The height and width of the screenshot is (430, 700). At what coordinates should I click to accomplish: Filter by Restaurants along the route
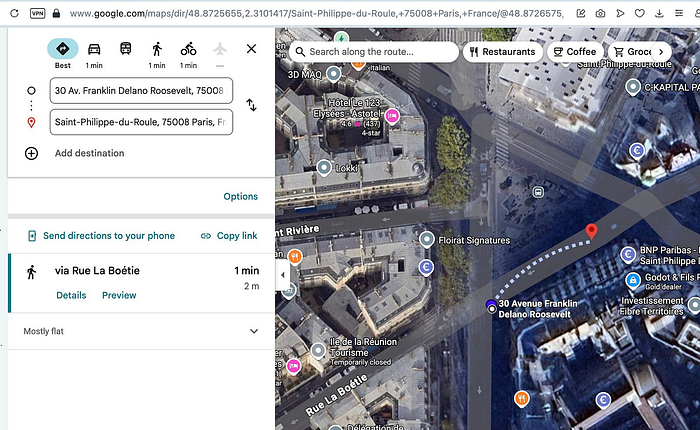tap(502, 52)
